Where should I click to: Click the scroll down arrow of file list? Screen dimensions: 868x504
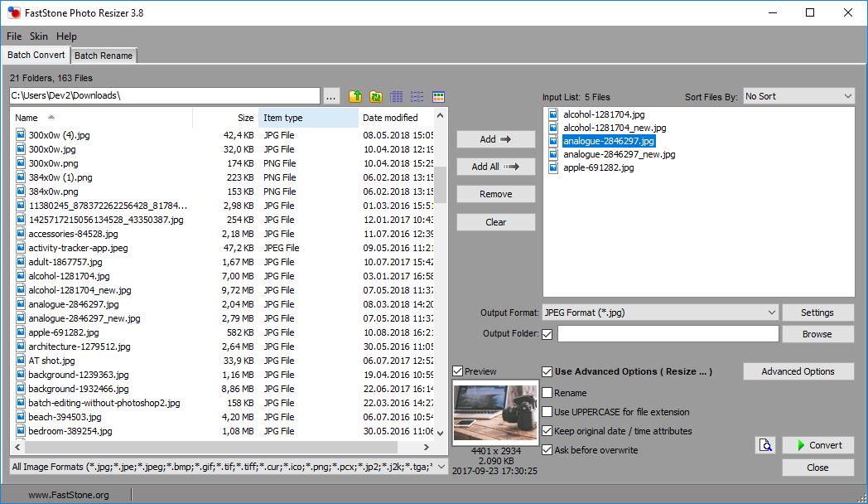click(440, 433)
